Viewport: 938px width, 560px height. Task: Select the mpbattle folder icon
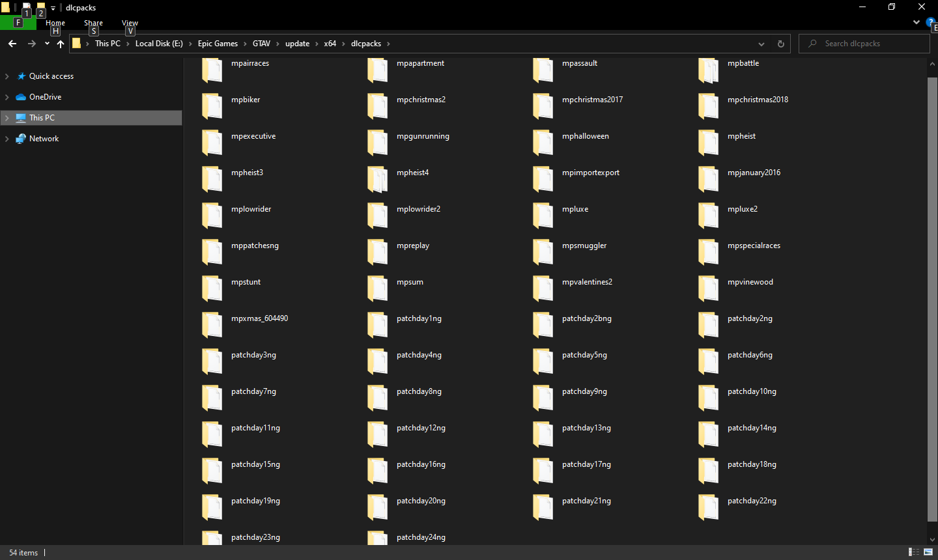tap(708, 70)
